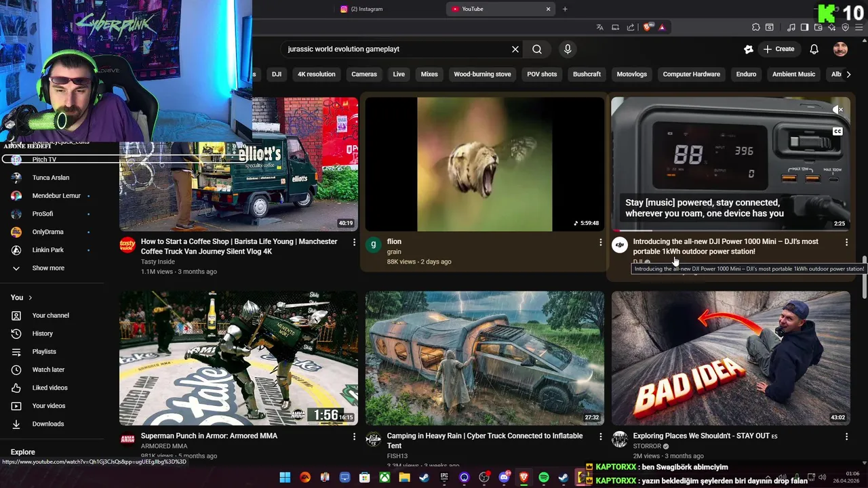This screenshot has width=868, height=488.
Task: Select the Cameras filter chip
Action: pos(364,74)
